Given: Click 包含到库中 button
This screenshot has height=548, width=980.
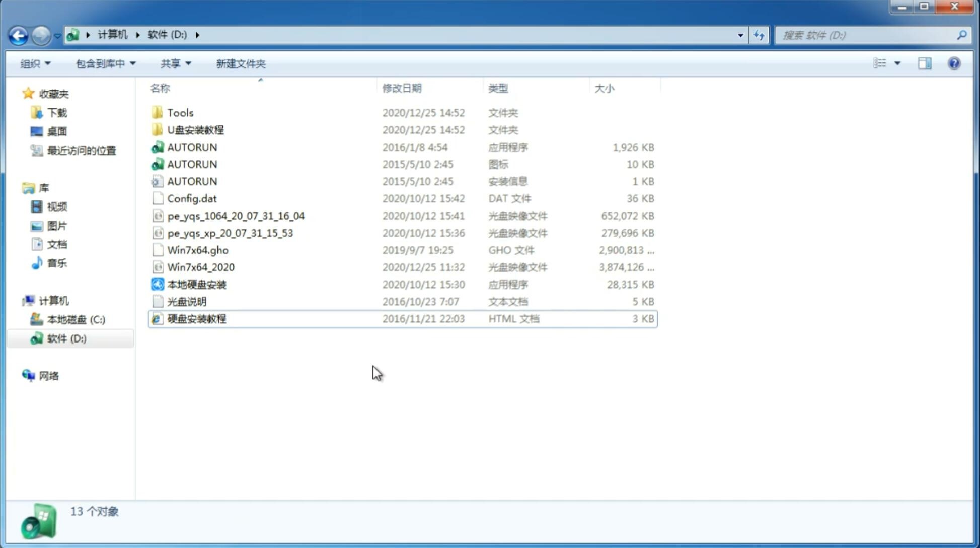Looking at the screenshot, I should (x=105, y=63).
